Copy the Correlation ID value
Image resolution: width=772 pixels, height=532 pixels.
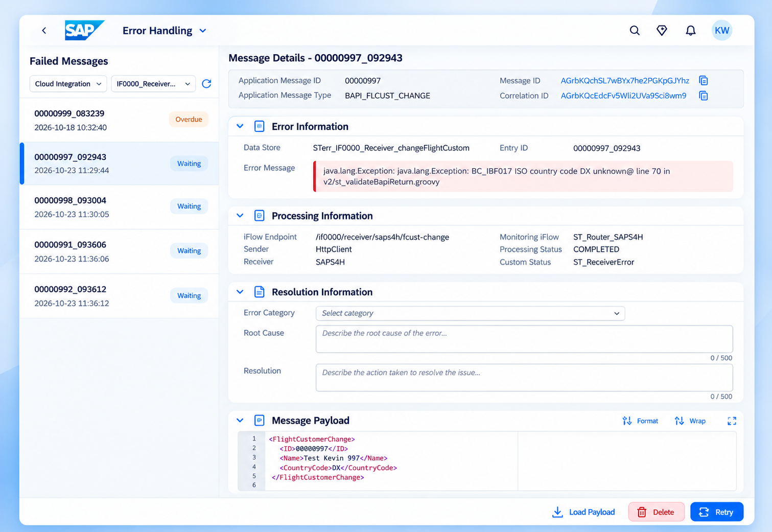tap(704, 96)
